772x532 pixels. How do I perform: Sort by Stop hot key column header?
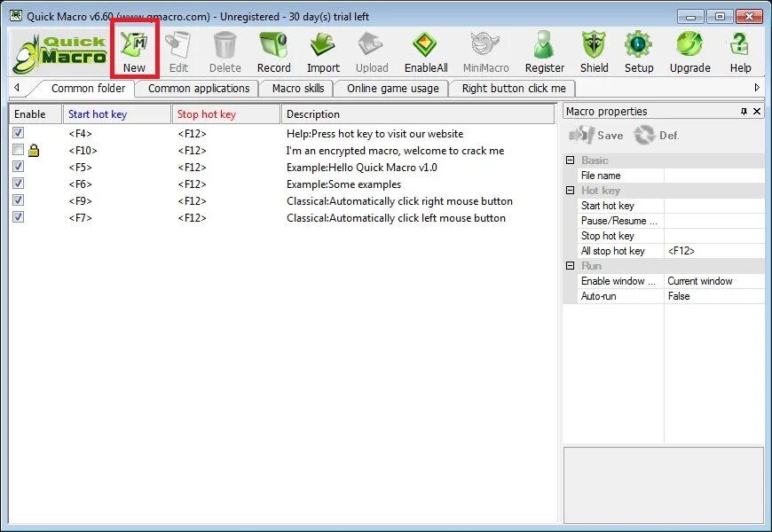point(226,114)
